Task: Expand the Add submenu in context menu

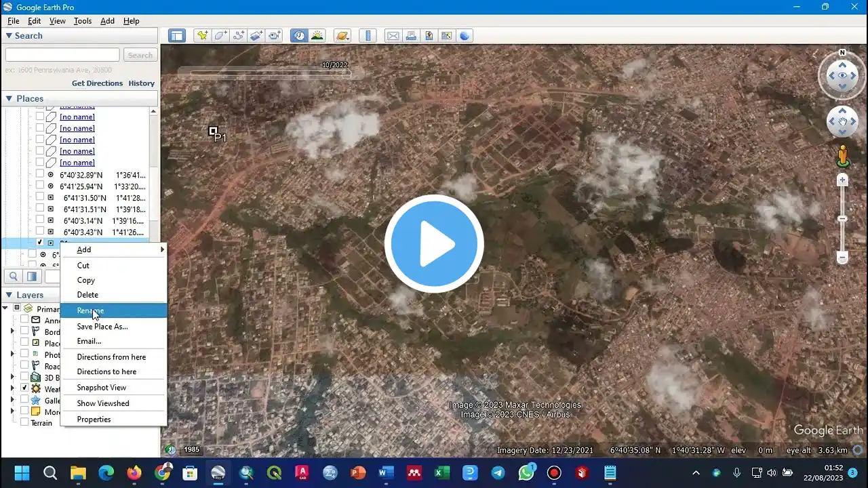Action: (113, 249)
